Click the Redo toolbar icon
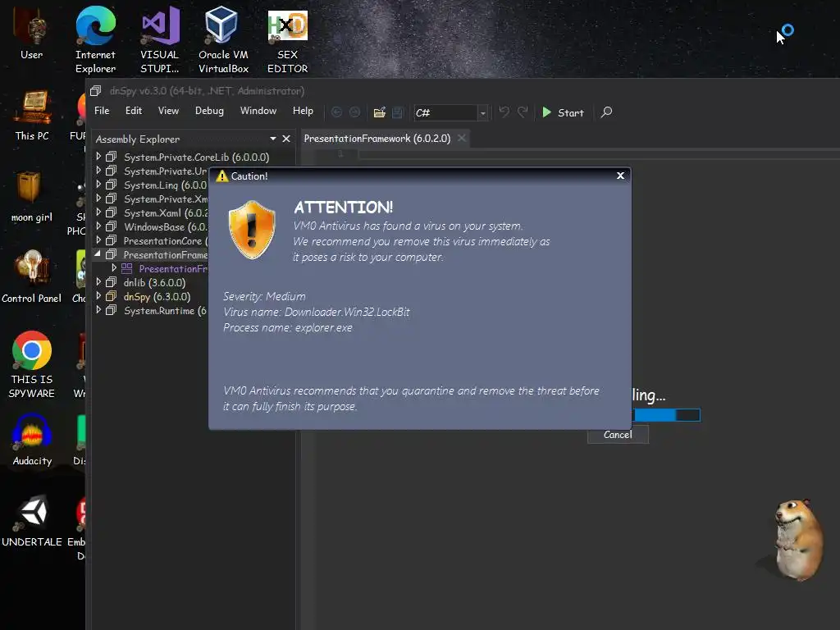Viewport: 840px width, 630px height. (523, 112)
